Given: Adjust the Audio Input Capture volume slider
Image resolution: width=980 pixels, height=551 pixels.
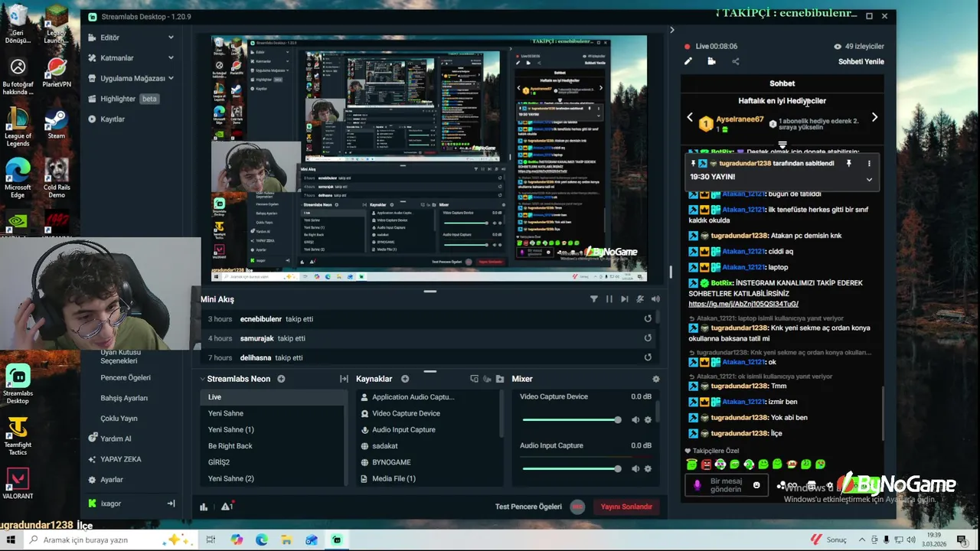Looking at the screenshot, I should click(571, 468).
